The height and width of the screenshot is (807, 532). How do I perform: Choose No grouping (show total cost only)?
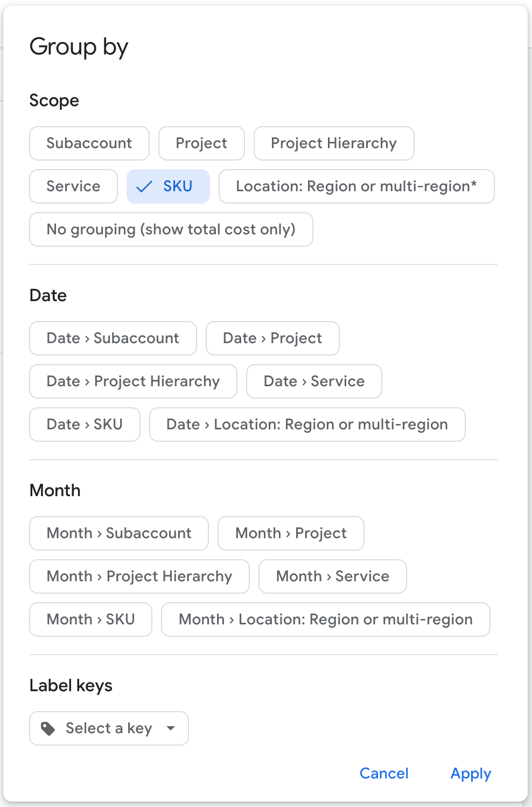click(171, 229)
